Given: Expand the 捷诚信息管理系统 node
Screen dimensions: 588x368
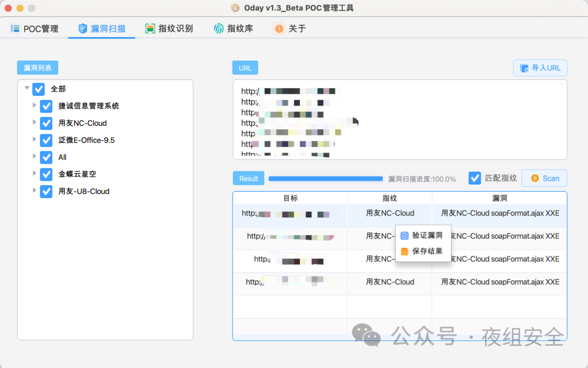Looking at the screenshot, I should coord(34,106).
